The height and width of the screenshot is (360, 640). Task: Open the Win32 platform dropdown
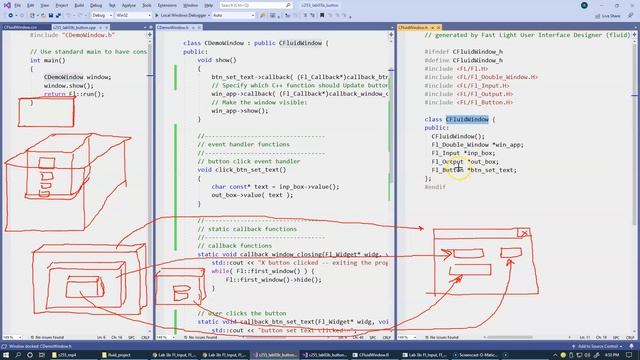[x=133, y=16]
